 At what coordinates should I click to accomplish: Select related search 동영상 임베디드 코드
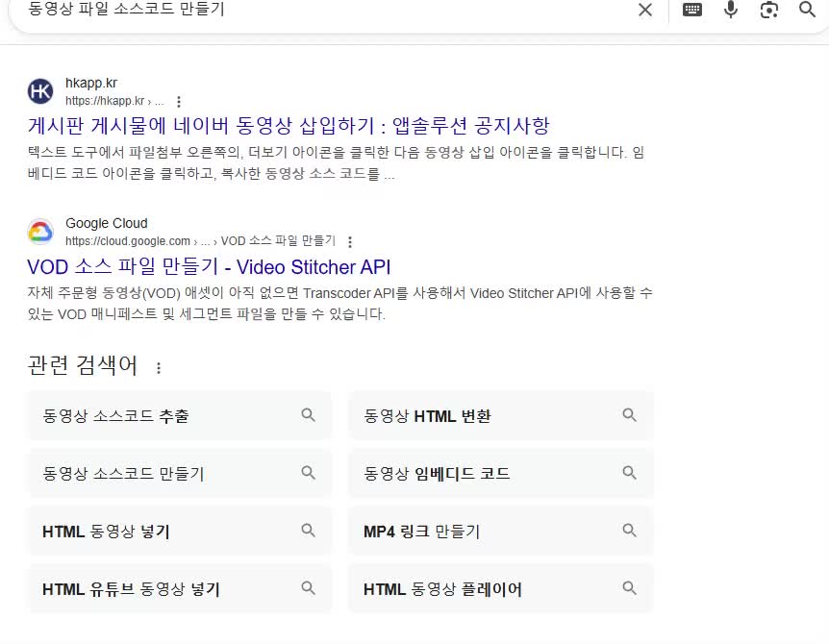[500, 473]
